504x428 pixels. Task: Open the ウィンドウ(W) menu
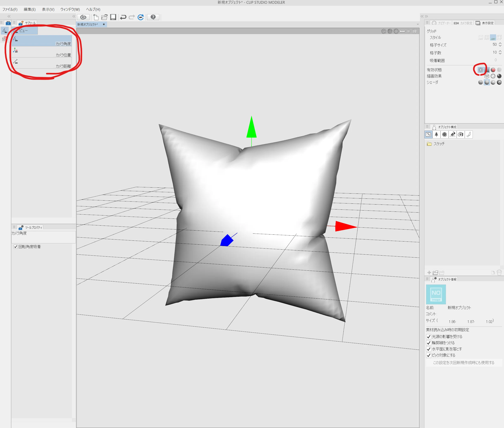pyautogui.click(x=70, y=10)
